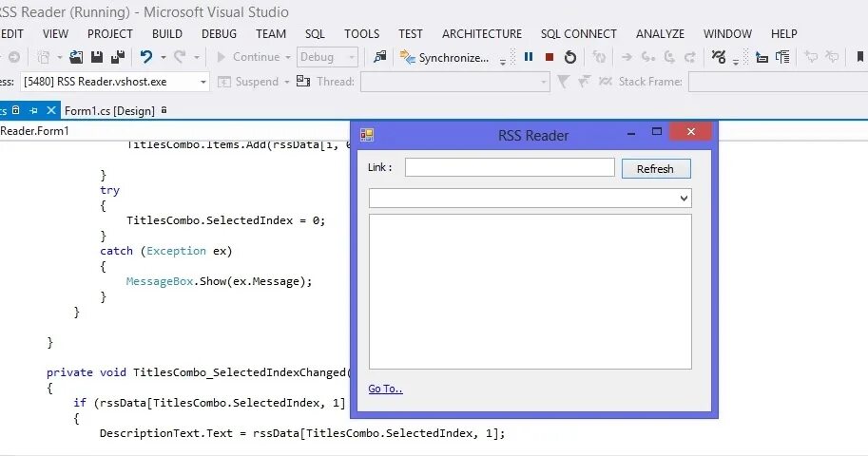The image size is (868, 456).
Task: Open the PROJECT menu
Action: point(110,34)
